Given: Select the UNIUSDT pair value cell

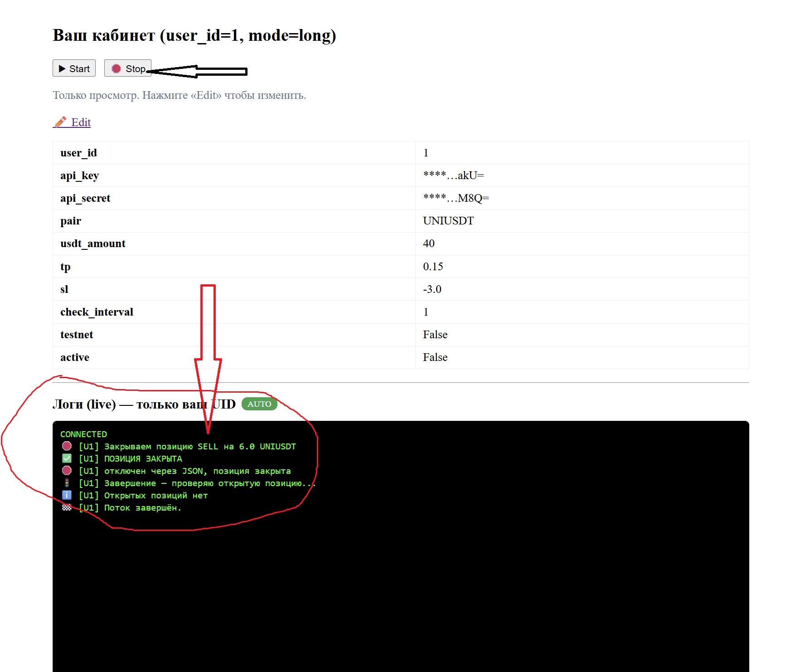Looking at the screenshot, I should point(448,221).
